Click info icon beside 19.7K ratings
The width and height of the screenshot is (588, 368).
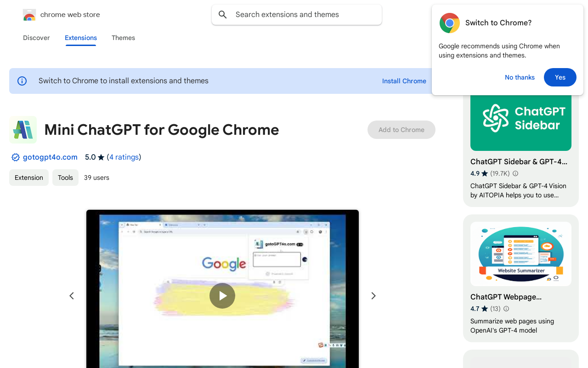515,173
